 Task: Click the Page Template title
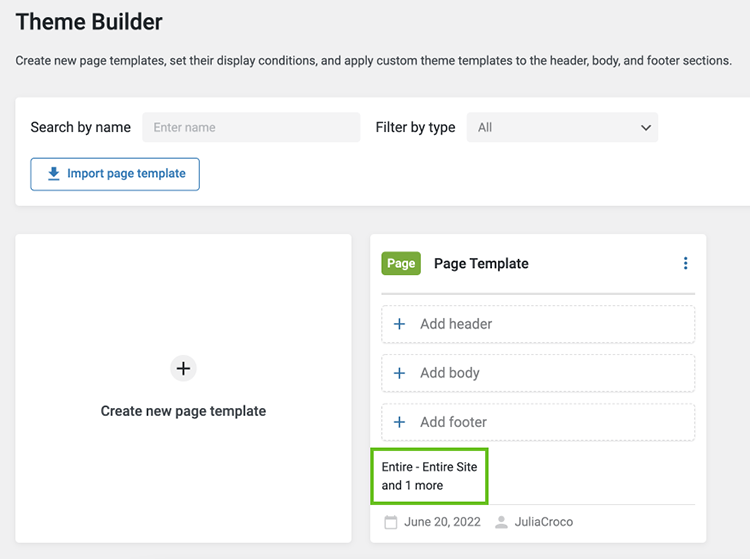click(481, 263)
